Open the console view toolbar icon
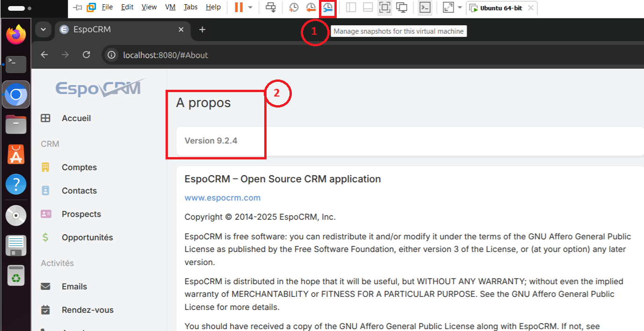Screen dimensions: 644x331 click(x=425, y=7)
